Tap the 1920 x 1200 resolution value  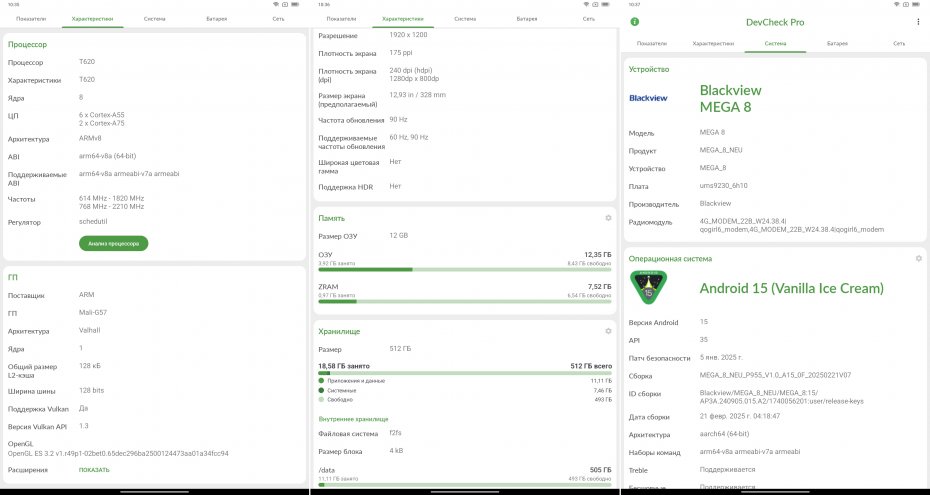click(x=408, y=35)
